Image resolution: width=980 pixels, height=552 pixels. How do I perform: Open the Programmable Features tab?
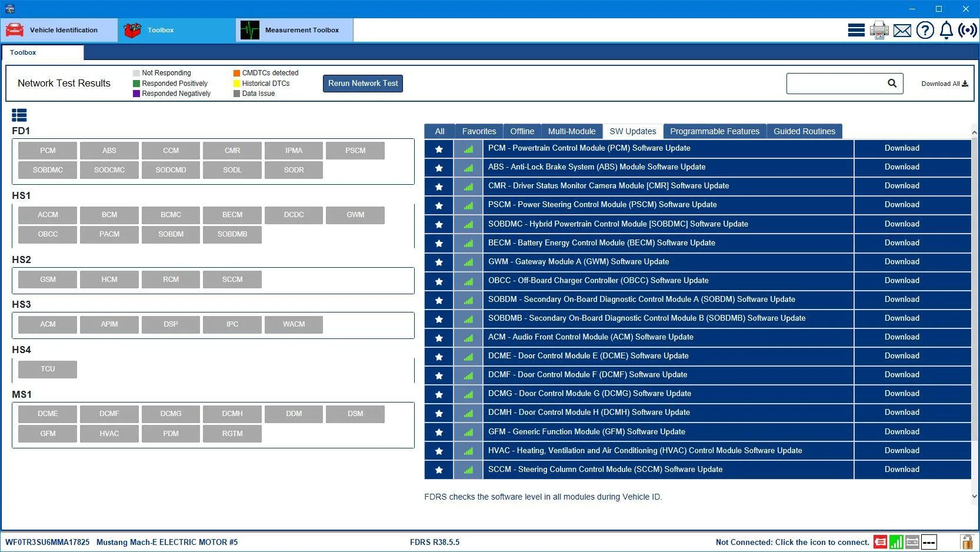[x=715, y=131]
